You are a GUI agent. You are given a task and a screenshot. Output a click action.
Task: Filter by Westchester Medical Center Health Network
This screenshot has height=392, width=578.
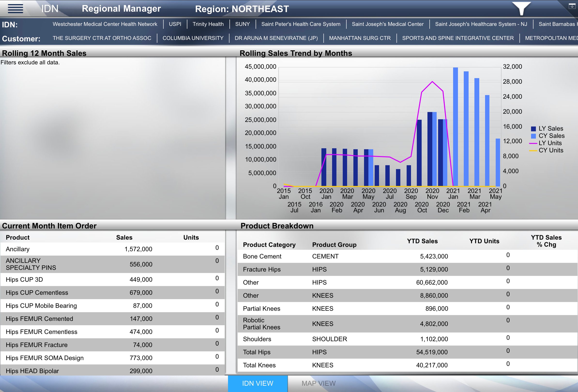(105, 24)
